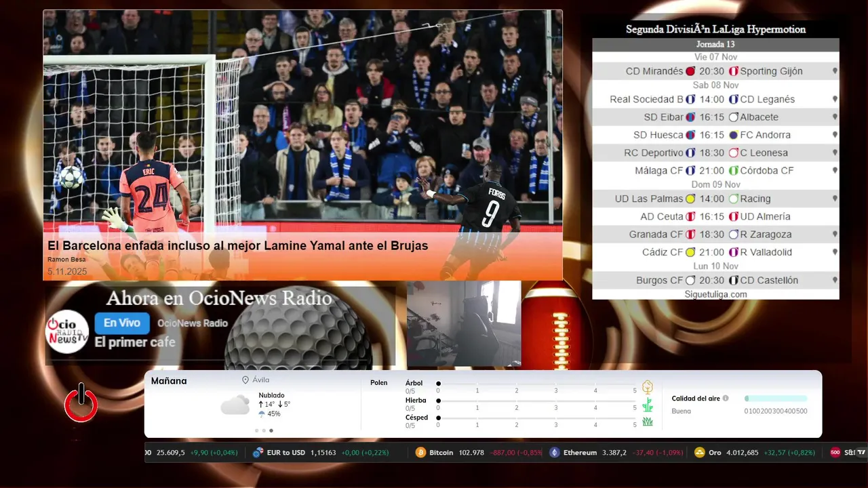The width and height of the screenshot is (868, 488).
Task: Click the OcioNews Radio station label
Action: point(193,323)
